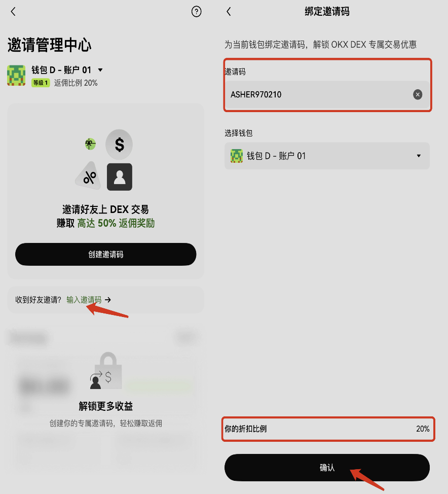The image size is (448, 494).
Task: Click dropdown arrow in wallet selector
Action: point(419,156)
